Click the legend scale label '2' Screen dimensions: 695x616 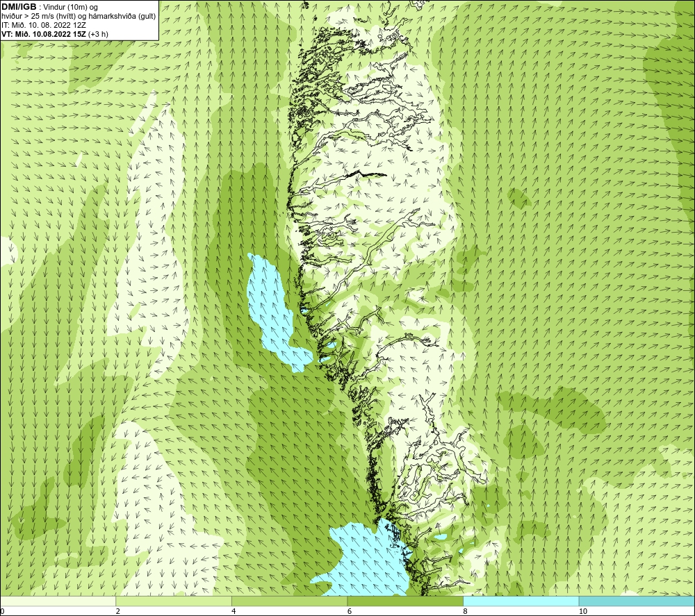[x=118, y=612]
